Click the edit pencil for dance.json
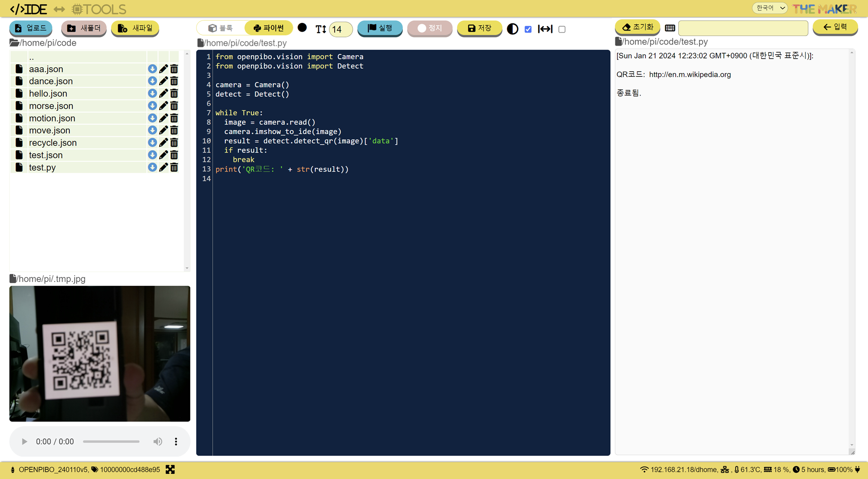 click(163, 81)
